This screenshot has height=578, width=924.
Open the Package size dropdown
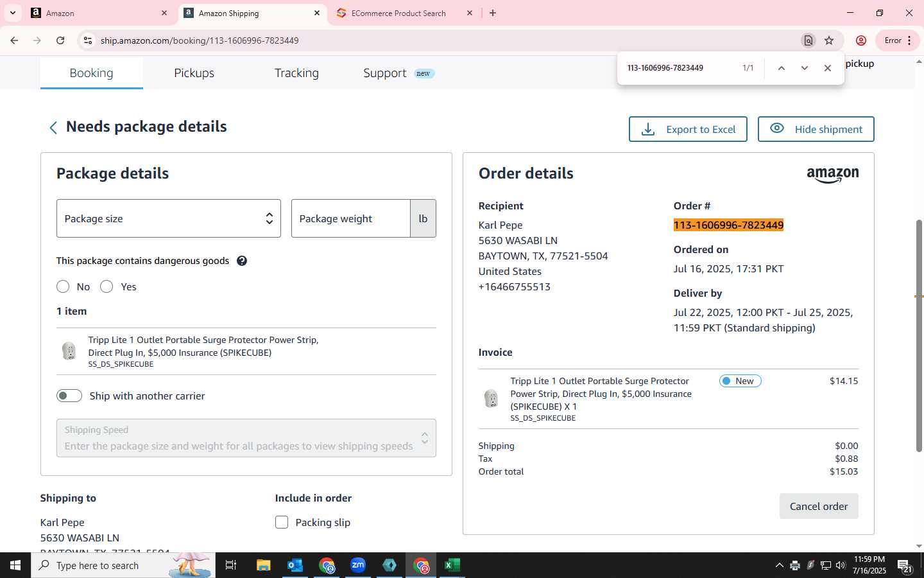click(169, 218)
